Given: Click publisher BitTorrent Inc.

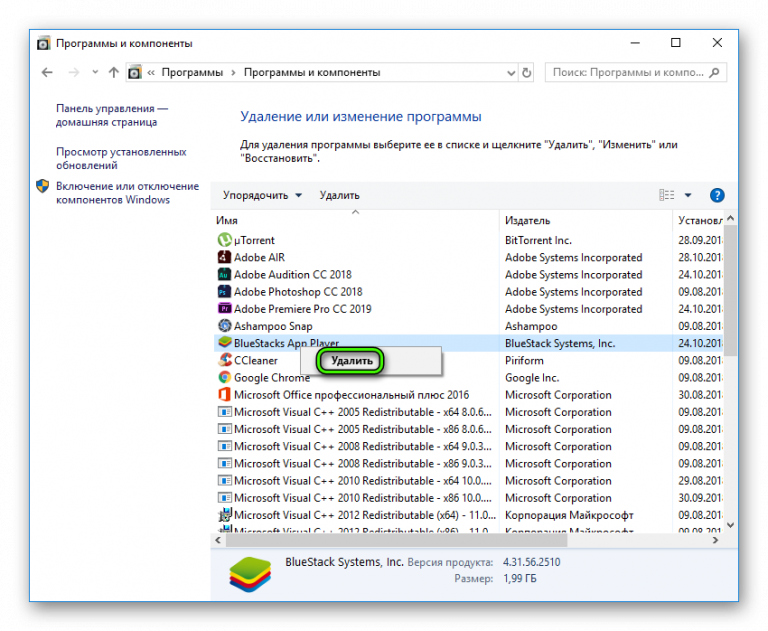Looking at the screenshot, I should [538, 240].
